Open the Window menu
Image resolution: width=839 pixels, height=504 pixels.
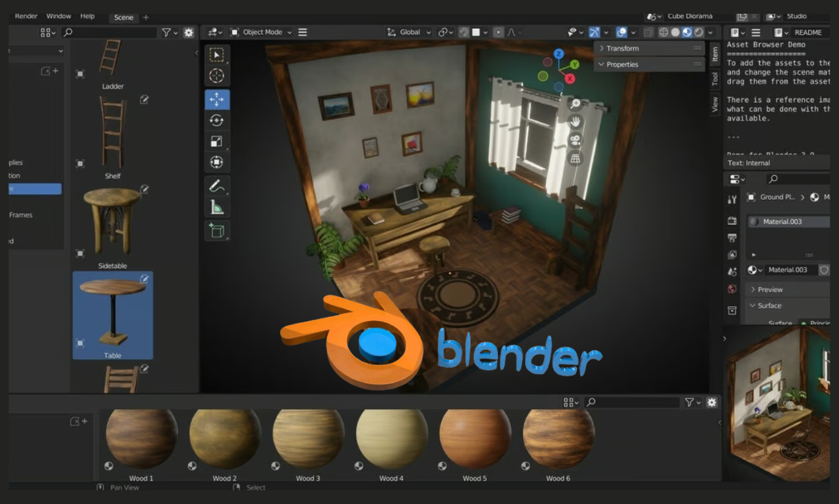point(59,16)
